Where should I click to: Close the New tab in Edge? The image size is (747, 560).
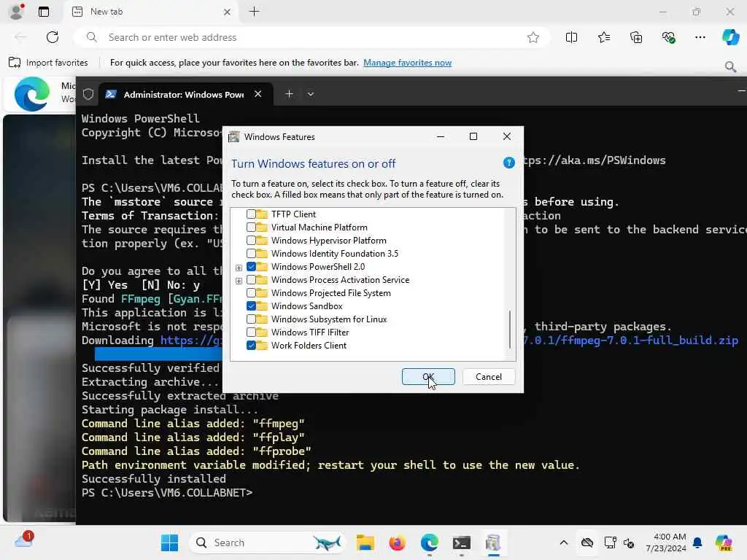click(228, 12)
